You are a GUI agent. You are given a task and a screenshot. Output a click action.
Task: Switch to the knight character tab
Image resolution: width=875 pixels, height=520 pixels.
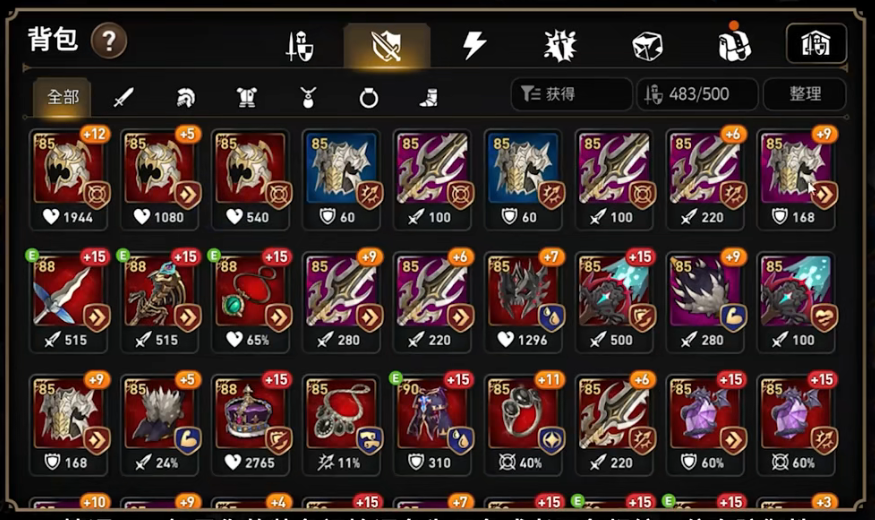click(x=300, y=46)
